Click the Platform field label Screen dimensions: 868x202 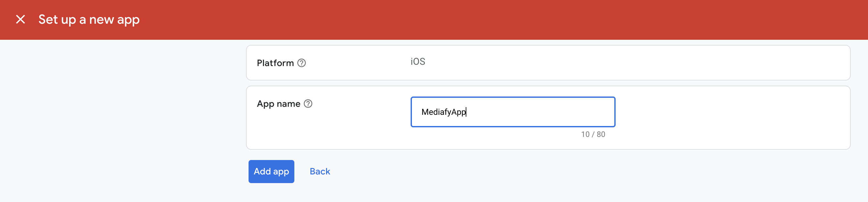[275, 63]
